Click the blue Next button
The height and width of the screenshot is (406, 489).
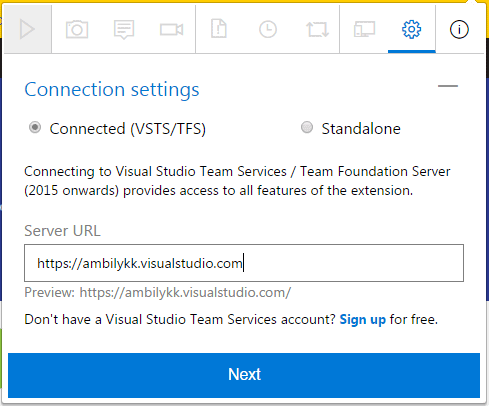(244, 375)
